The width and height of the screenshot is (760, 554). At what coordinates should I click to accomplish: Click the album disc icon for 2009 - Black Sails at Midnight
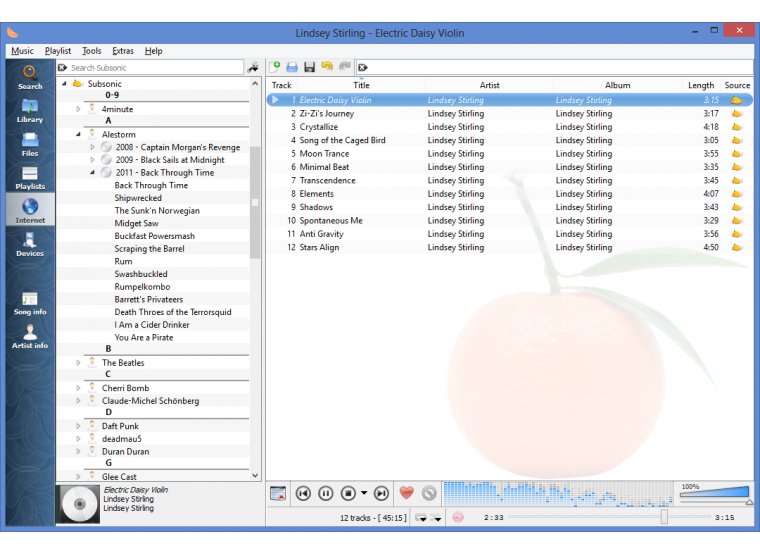(106, 159)
